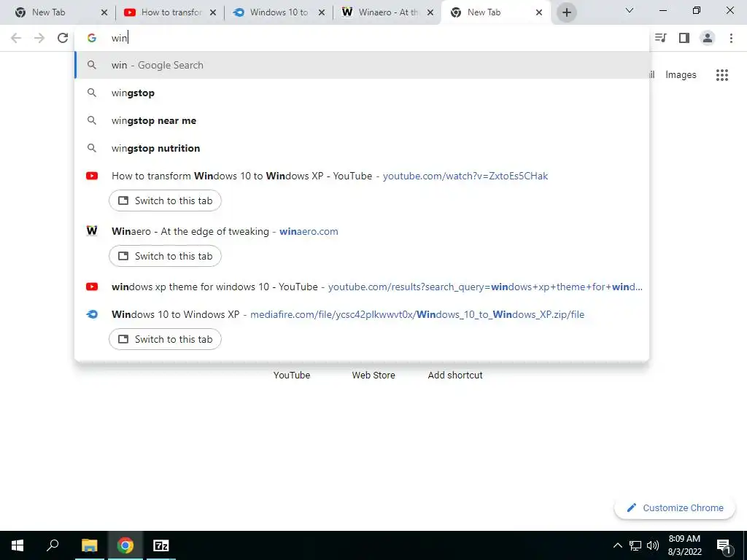This screenshot has width=747, height=560.
Task: Reload the current page
Action: (63, 38)
